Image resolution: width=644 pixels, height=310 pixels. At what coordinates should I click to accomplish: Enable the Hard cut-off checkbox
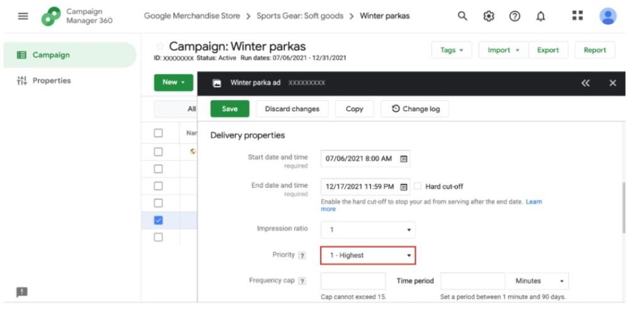418,186
